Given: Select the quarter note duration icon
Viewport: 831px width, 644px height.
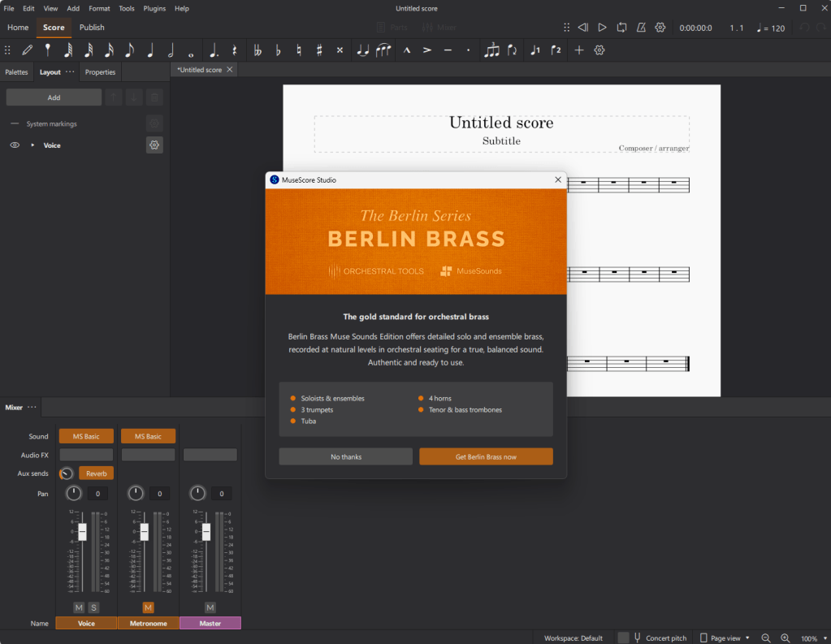Looking at the screenshot, I should (x=150, y=50).
